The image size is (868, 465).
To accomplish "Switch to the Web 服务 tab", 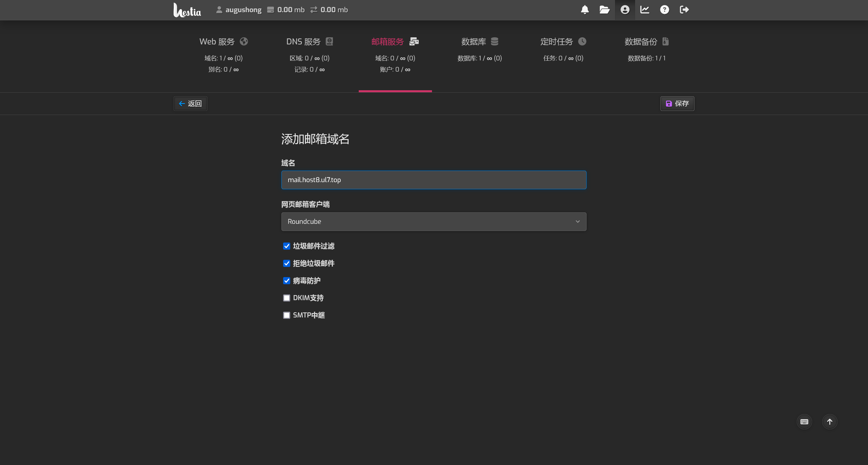I will click(x=223, y=42).
